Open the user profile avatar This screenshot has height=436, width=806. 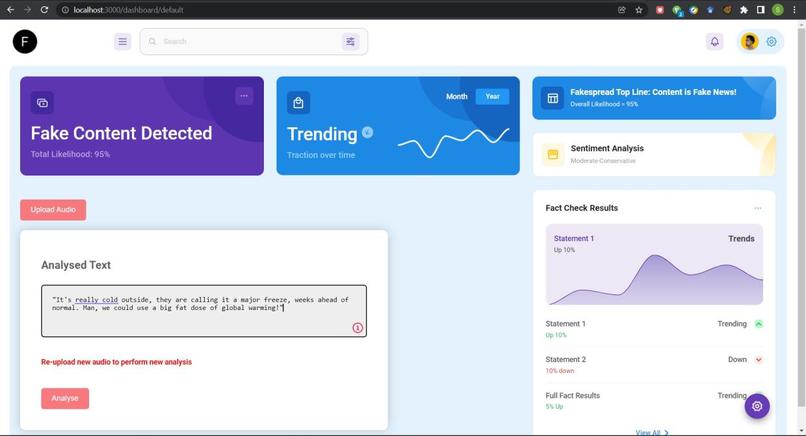pos(749,42)
